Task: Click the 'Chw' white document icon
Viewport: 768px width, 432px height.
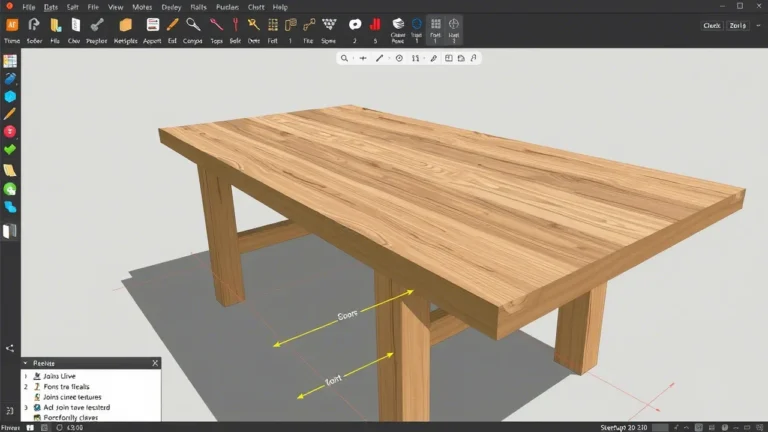Action: coord(75,25)
